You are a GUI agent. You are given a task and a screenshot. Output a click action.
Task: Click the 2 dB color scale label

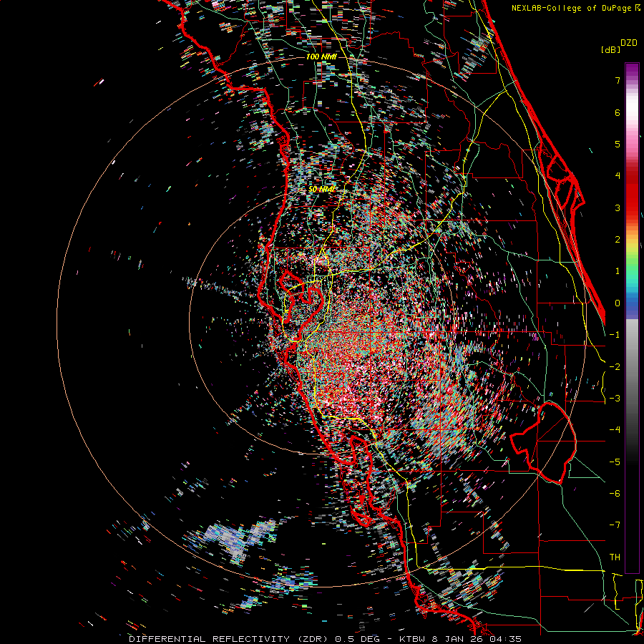618,240
